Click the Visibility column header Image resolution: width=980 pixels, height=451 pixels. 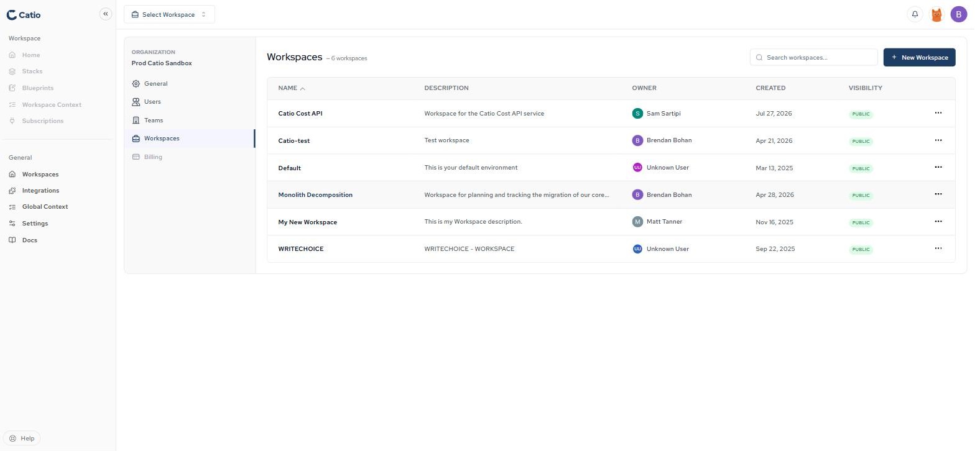(866, 88)
